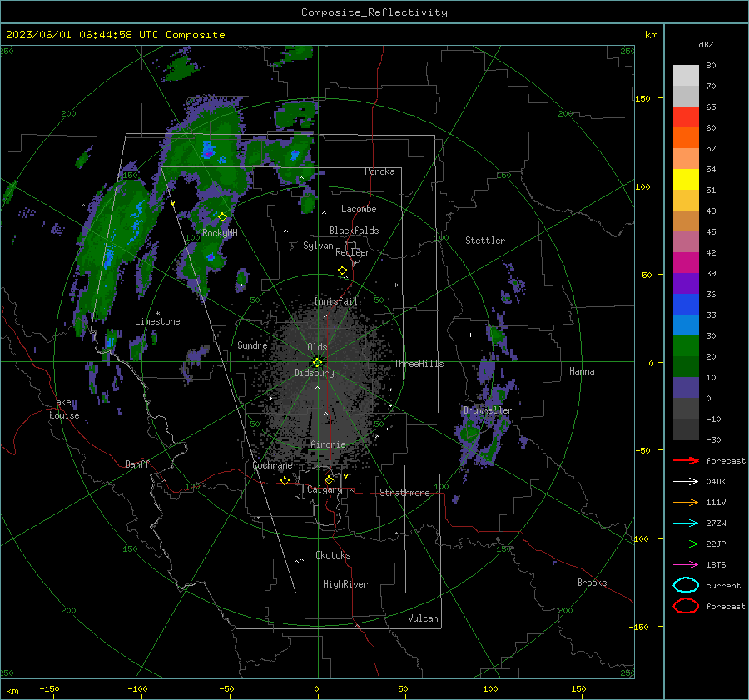749x700 pixels.
Task: Click the yellow radar-center diamond above Didsbury
Action: pos(318,362)
